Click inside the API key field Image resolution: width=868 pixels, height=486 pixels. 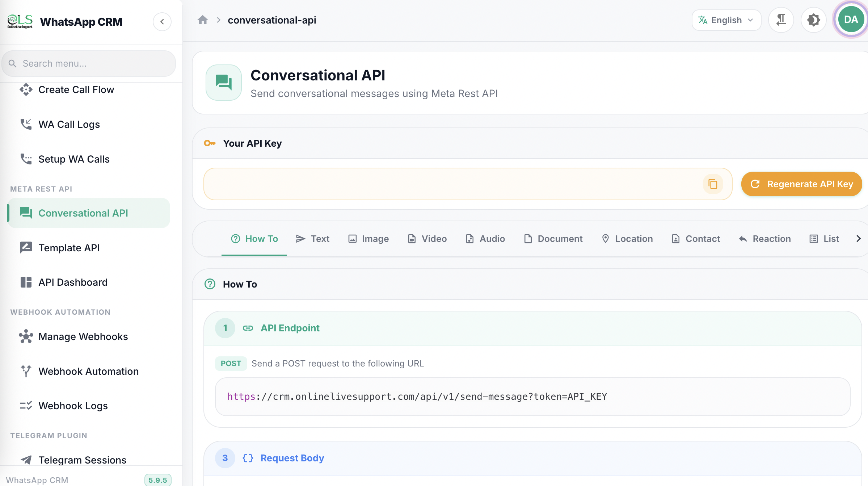point(468,184)
